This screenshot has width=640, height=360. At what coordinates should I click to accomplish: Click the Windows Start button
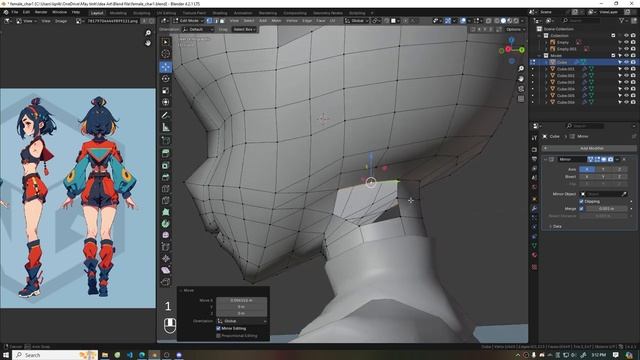pos(6,355)
